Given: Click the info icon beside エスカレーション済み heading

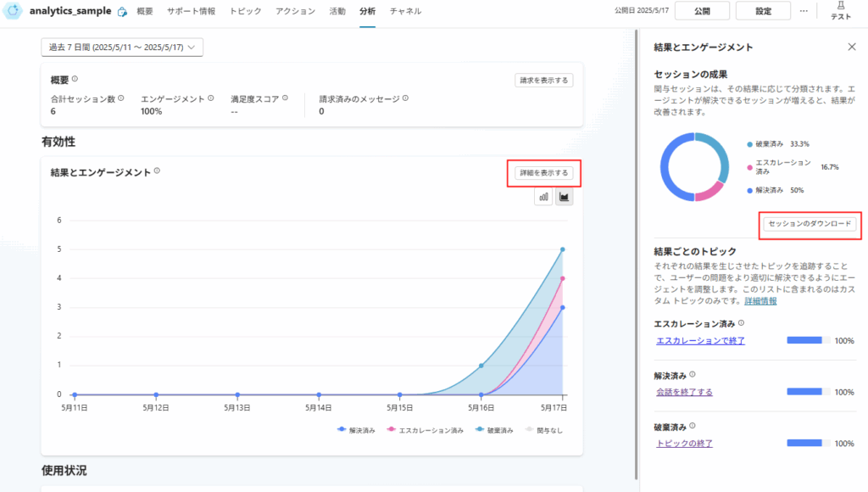Looking at the screenshot, I should tap(741, 323).
